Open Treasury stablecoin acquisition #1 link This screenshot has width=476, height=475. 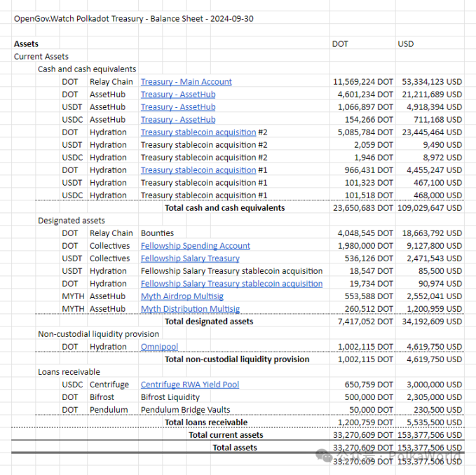[x=198, y=170]
